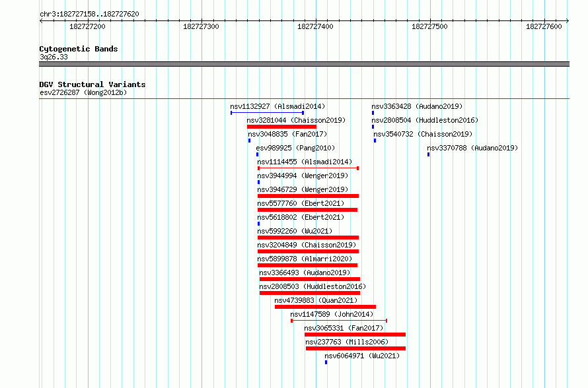The height and width of the screenshot is (388, 588).
Task: Click the red bar under nsv237763
Action: tap(356, 348)
